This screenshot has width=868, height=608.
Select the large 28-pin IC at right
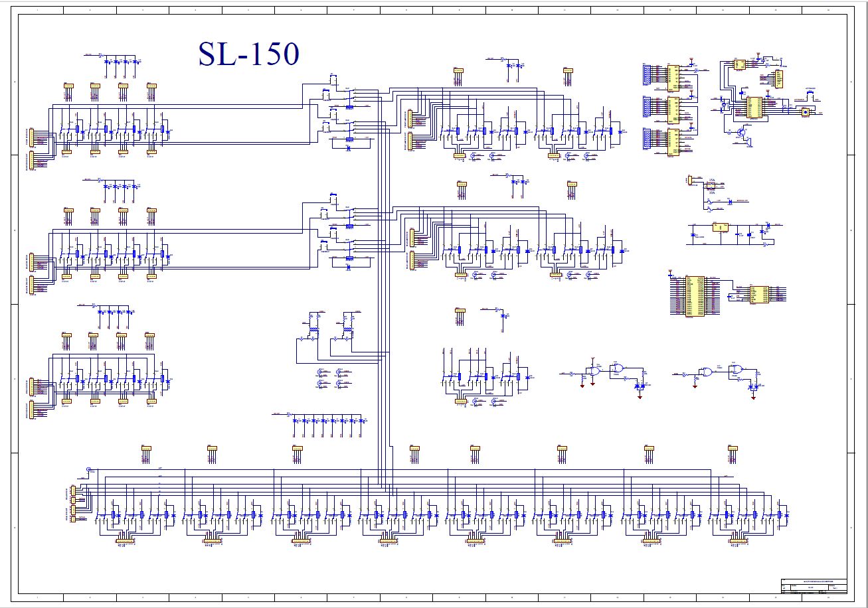695,296
